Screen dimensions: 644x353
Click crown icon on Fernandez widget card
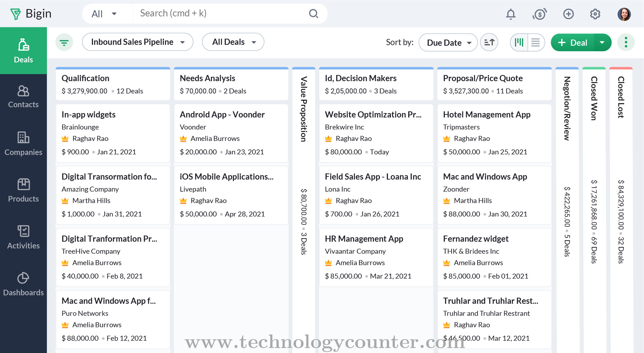click(446, 263)
